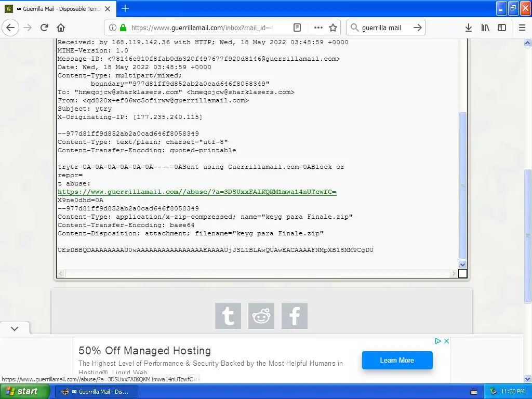Open the browser home page
Screen dimensions: 532x399
(61, 28)
